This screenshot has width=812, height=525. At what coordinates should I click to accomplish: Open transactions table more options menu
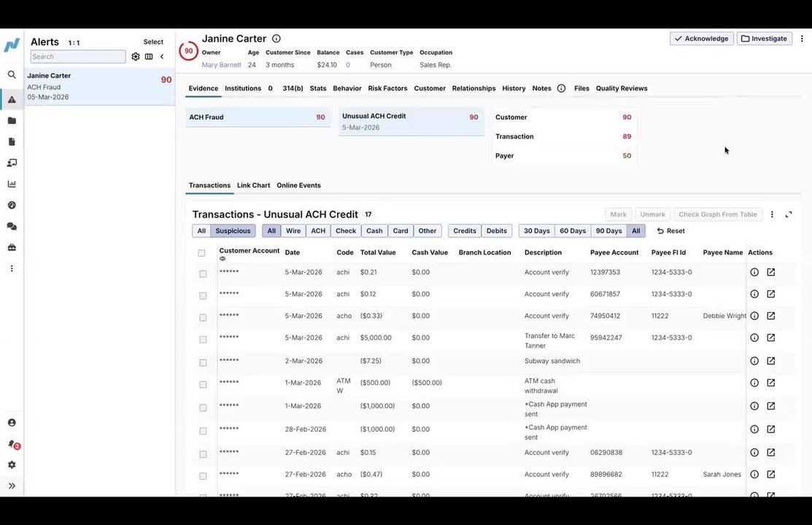[772, 214]
